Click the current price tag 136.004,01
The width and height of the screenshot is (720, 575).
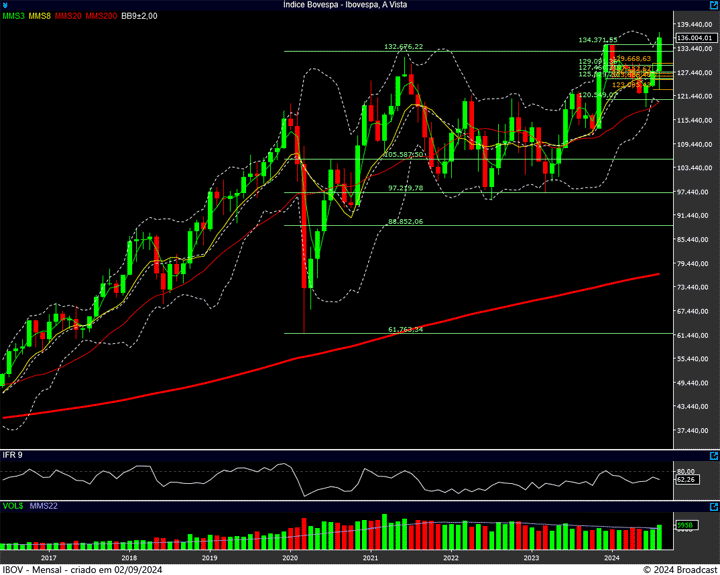pyautogui.click(x=696, y=37)
